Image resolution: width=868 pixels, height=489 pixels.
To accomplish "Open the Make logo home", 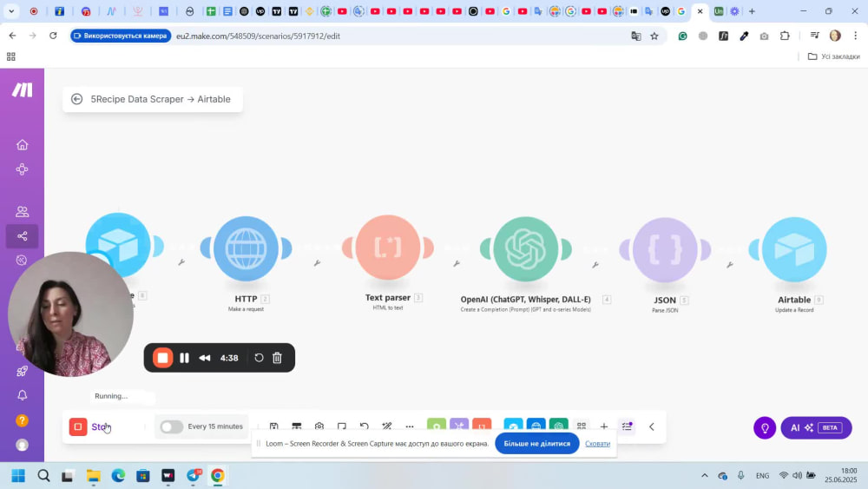I will [x=23, y=89].
